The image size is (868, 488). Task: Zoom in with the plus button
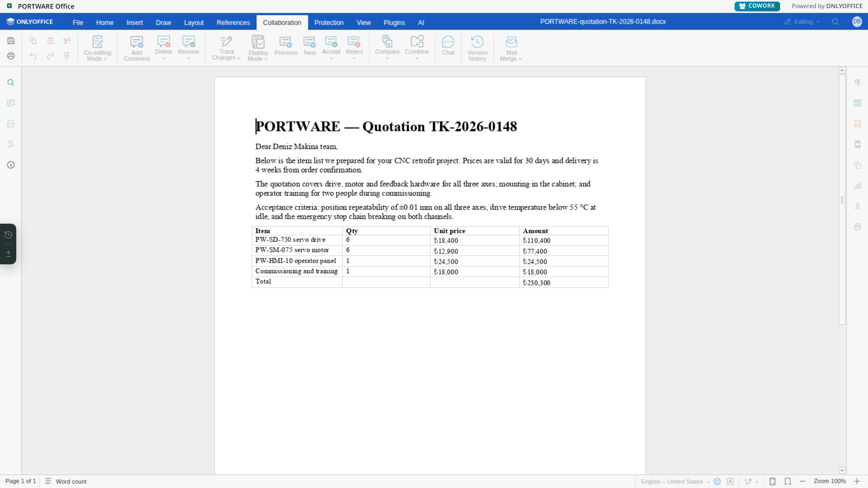click(x=857, y=481)
